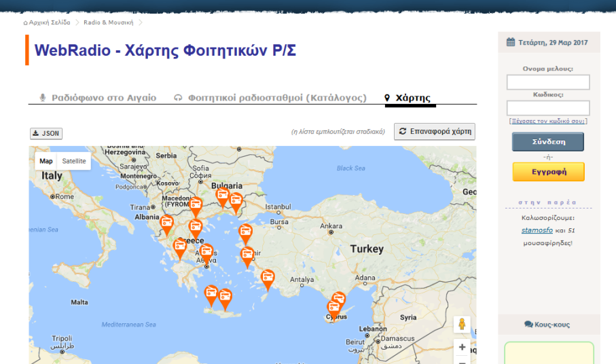Click the home icon in breadcrumb

coord(26,22)
